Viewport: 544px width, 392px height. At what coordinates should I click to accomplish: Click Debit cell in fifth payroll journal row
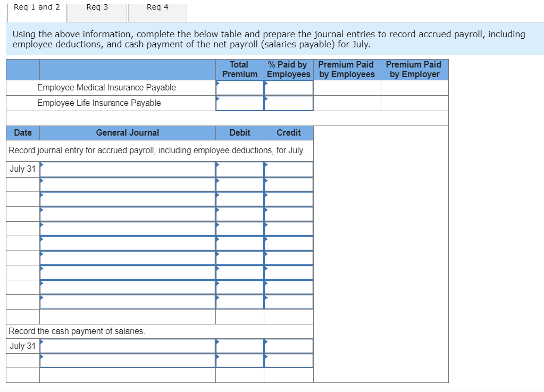240,229
